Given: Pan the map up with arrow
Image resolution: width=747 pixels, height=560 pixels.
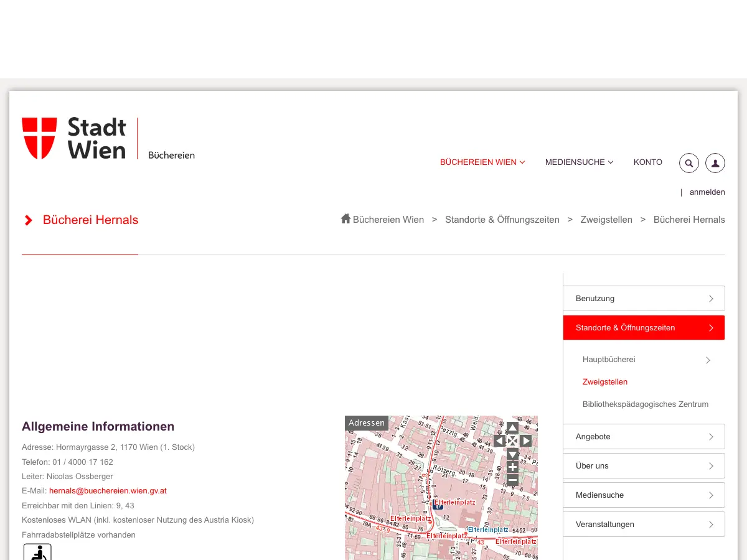Looking at the screenshot, I should (512, 427).
